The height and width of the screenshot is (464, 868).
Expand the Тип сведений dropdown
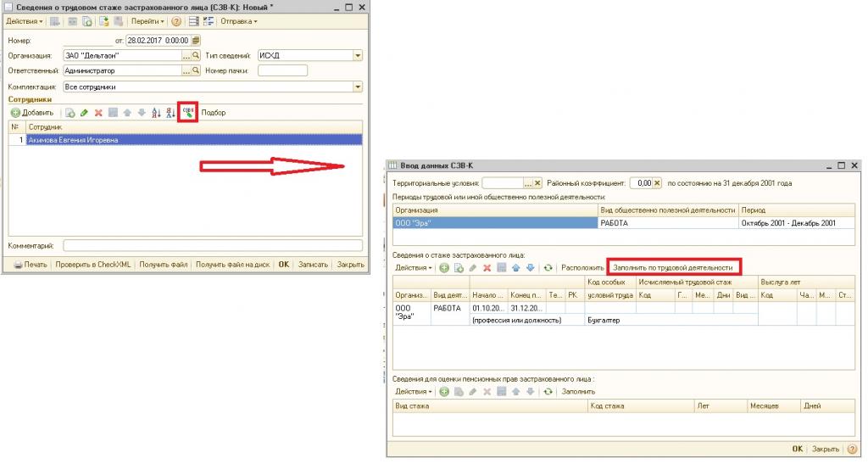click(x=358, y=56)
